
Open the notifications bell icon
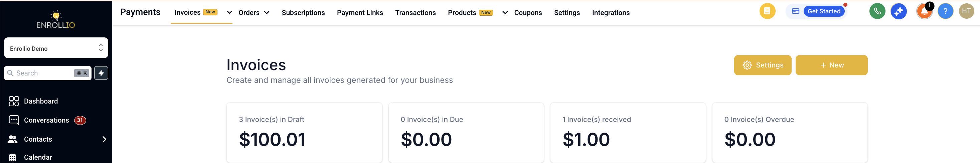pos(924,11)
